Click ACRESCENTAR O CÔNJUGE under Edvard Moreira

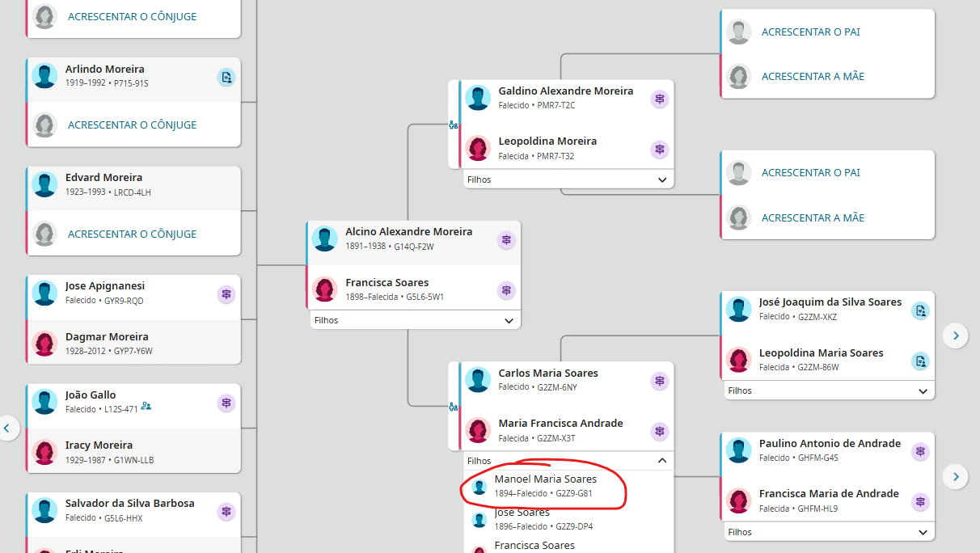pyautogui.click(x=132, y=234)
